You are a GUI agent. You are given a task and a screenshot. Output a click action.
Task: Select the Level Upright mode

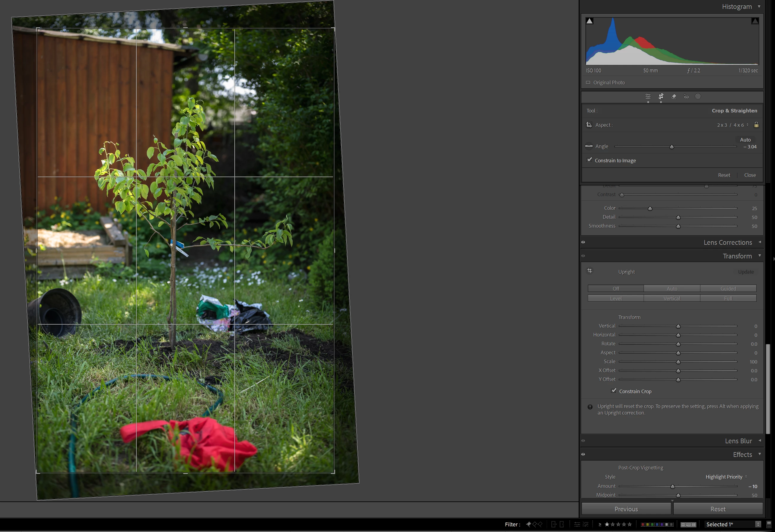[615, 298]
